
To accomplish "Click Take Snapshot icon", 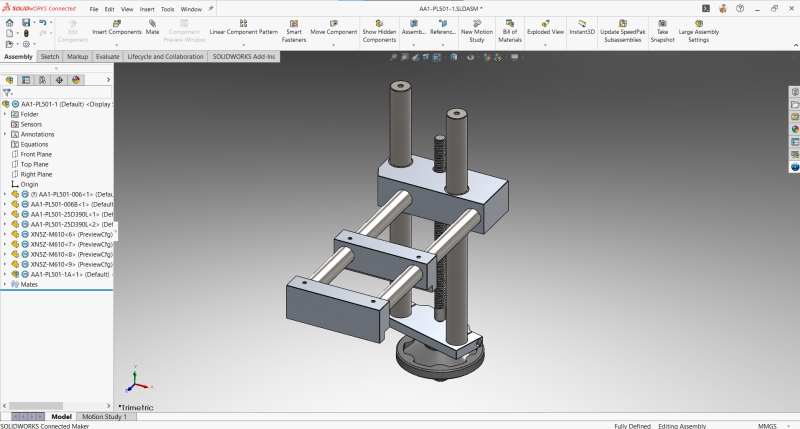I will pos(662,24).
